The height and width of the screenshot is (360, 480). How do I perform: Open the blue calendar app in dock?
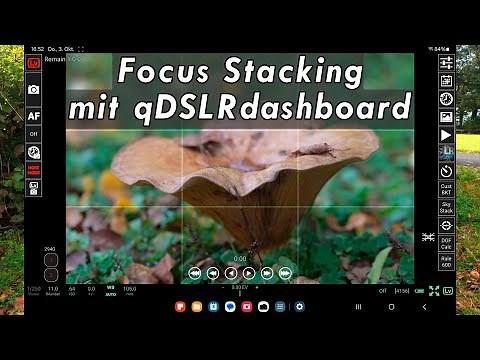point(213,307)
